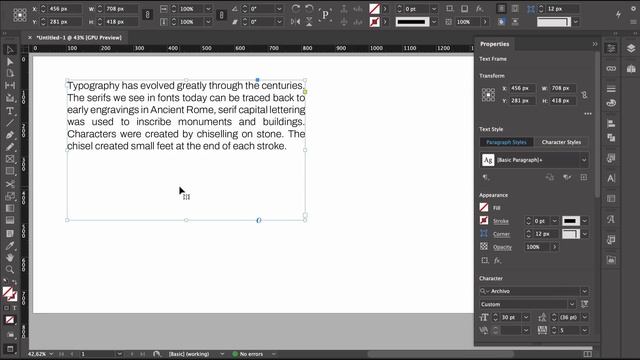This screenshot has width=640, height=360.
Task: Open more Transform options ellipsis
Action: pos(588,114)
